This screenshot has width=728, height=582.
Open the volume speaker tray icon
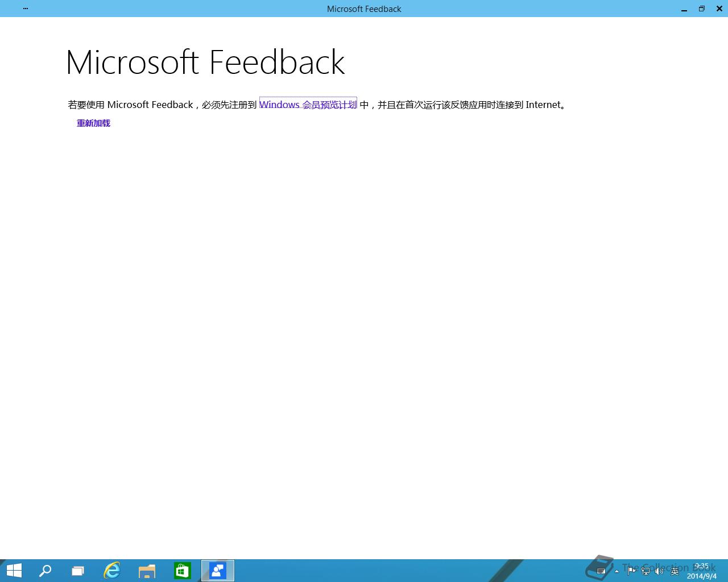click(659, 571)
